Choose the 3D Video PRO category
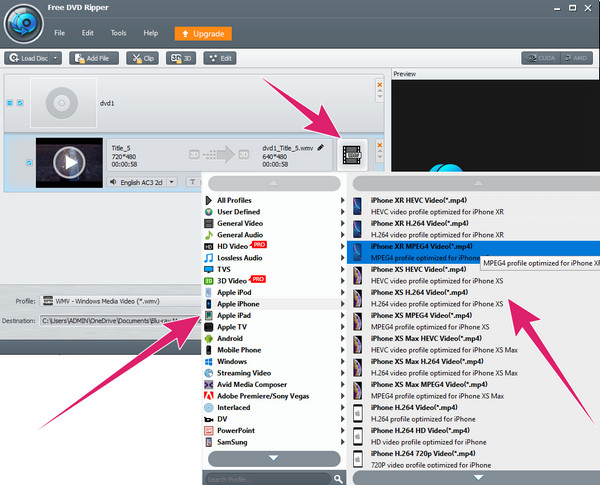600x485 pixels. 274,281
